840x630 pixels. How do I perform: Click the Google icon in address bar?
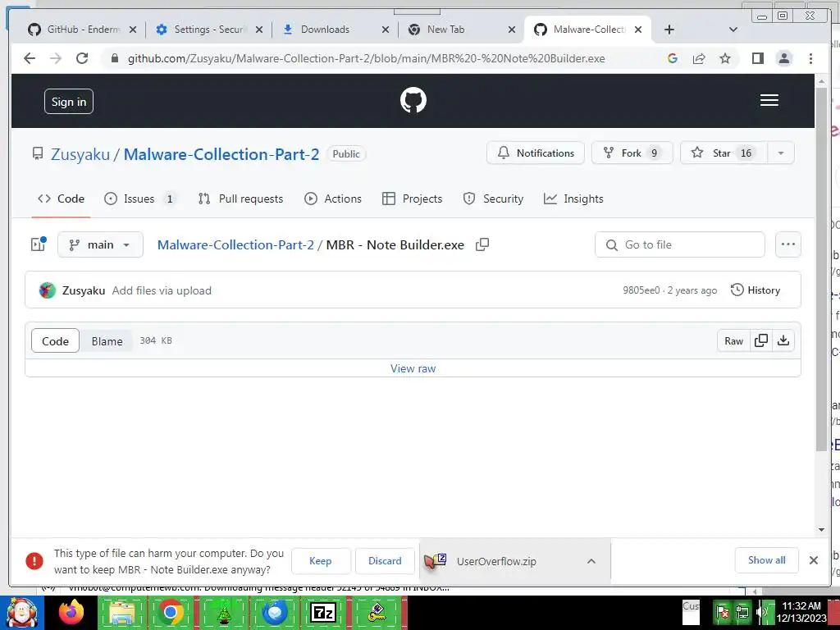click(x=673, y=58)
